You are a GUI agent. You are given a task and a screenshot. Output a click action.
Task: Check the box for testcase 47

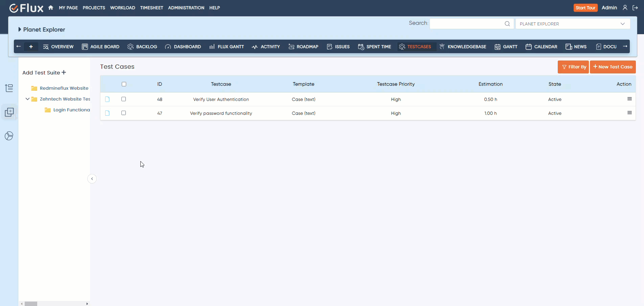click(x=123, y=113)
